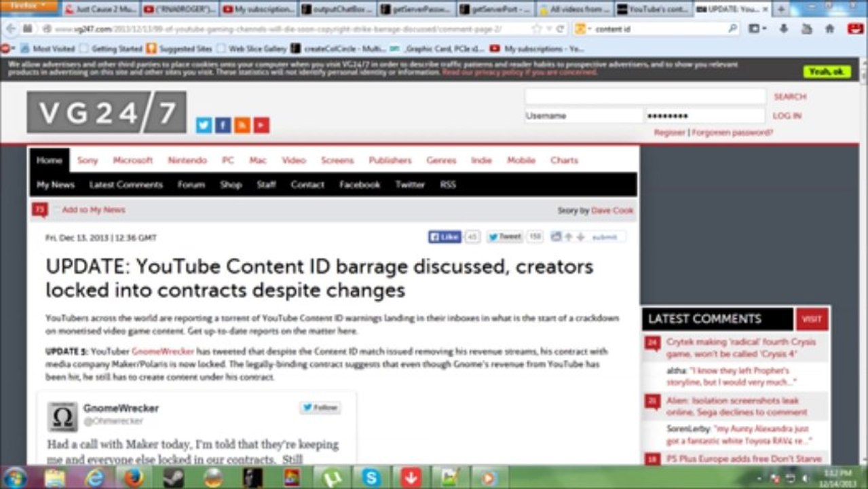
Task: Open the orange Firefox menu button
Action: coord(29,5)
